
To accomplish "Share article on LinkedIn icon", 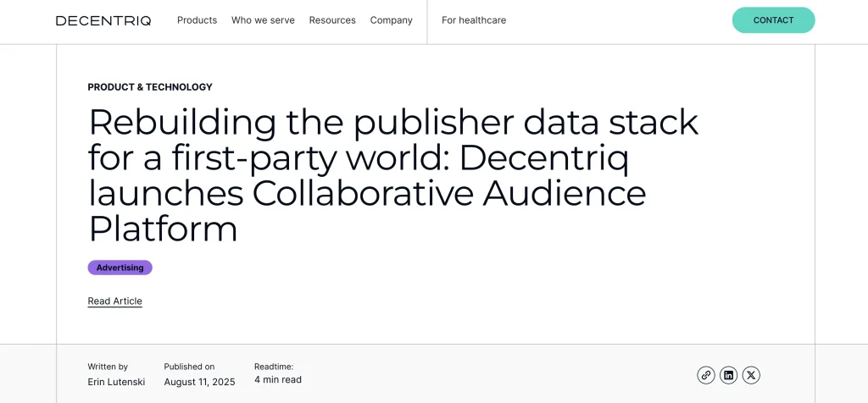I will click(728, 375).
